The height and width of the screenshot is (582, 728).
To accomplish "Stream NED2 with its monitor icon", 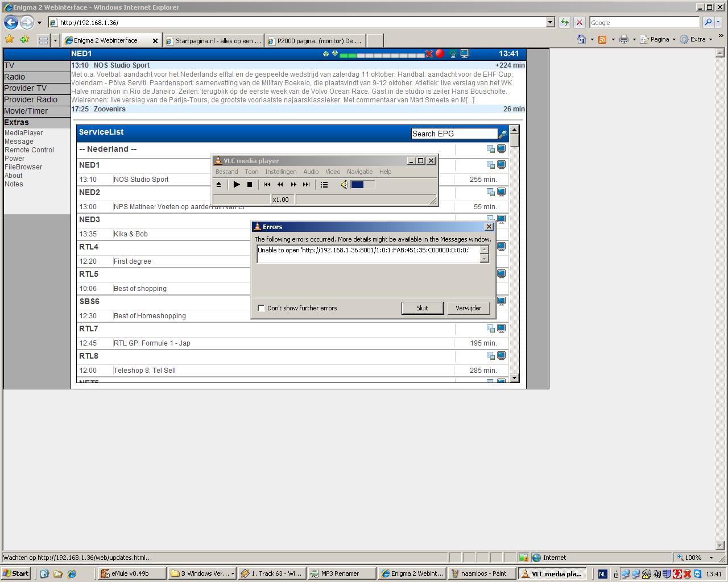I will tap(502, 192).
